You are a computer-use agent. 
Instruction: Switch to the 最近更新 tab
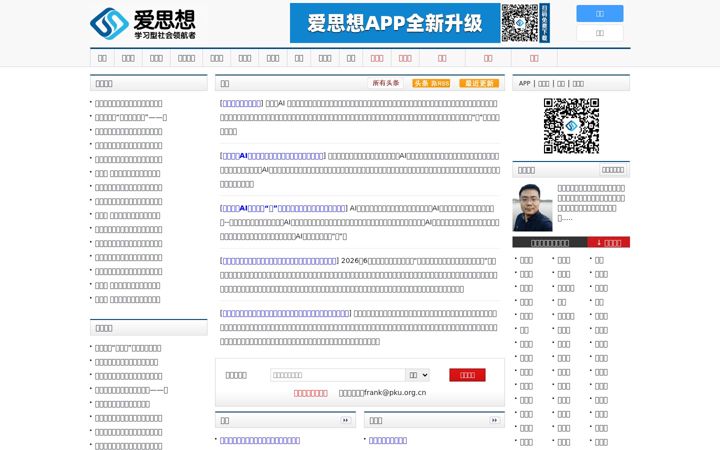click(479, 83)
